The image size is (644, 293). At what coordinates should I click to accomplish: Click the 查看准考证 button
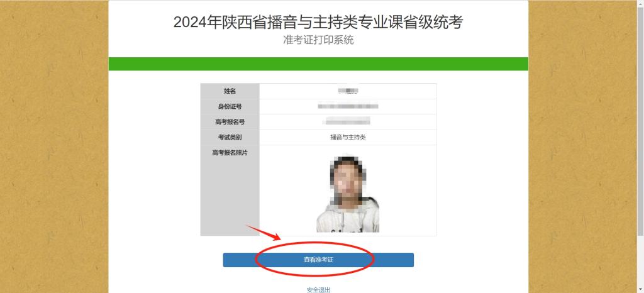[x=318, y=260]
